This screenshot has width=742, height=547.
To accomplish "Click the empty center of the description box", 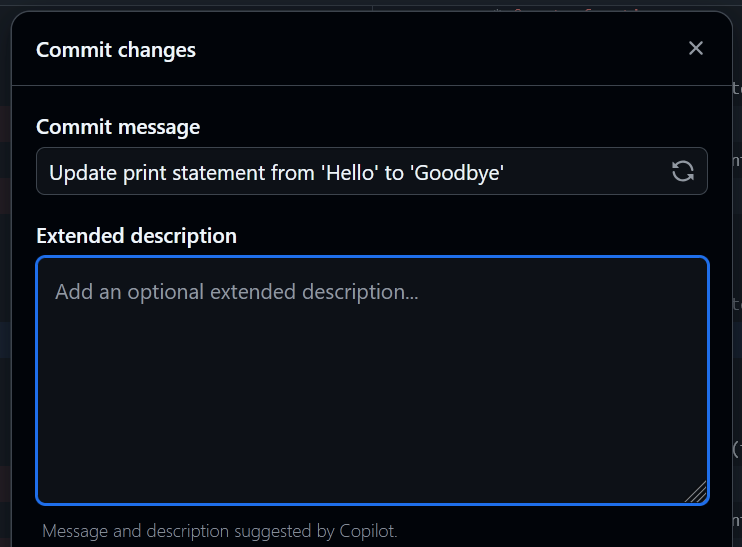I will (372, 400).
